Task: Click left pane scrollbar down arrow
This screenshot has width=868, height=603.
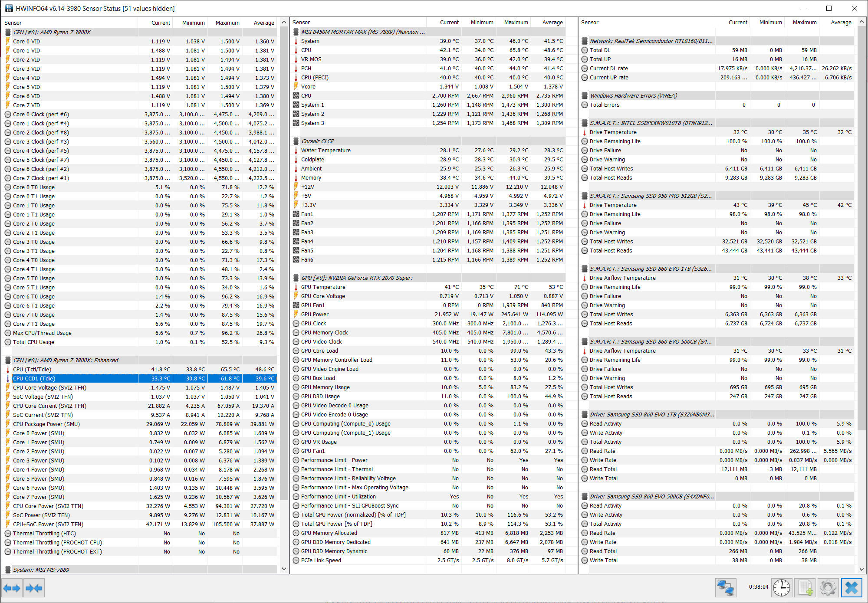Action: tap(284, 569)
